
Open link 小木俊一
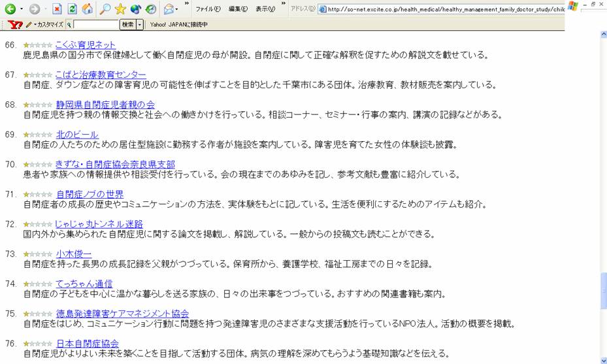74,254
